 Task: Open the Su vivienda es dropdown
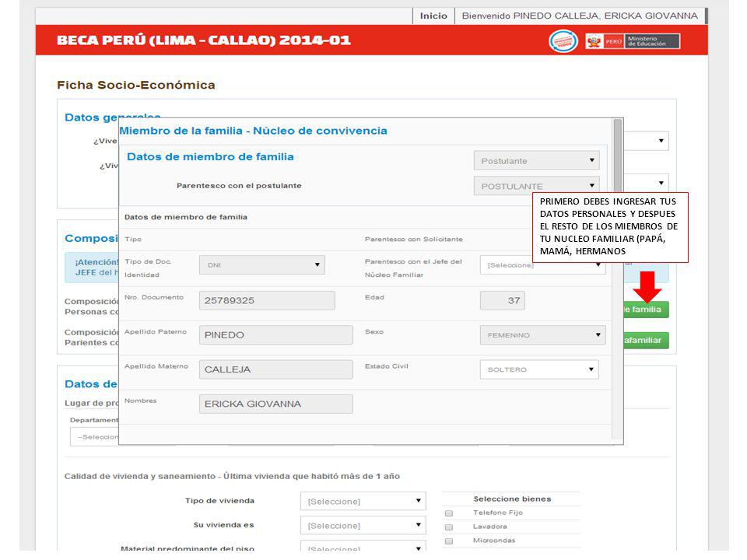click(363, 525)
